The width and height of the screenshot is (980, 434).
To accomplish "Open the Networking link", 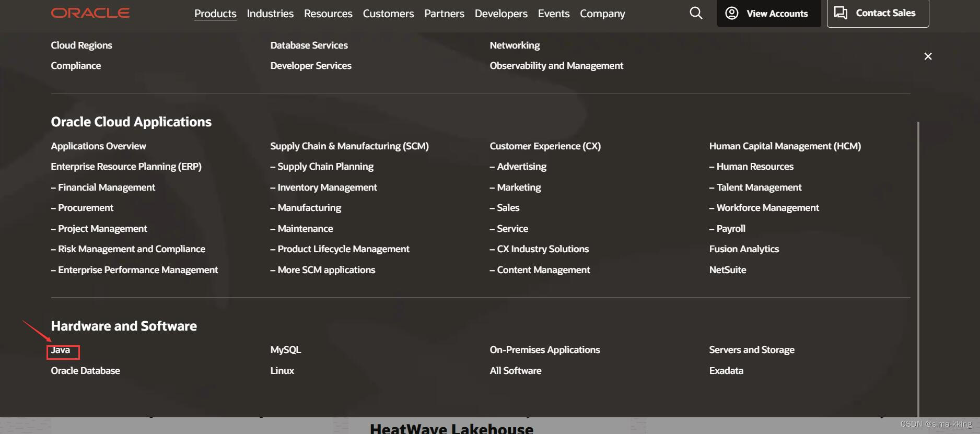I will click(515, 45).
